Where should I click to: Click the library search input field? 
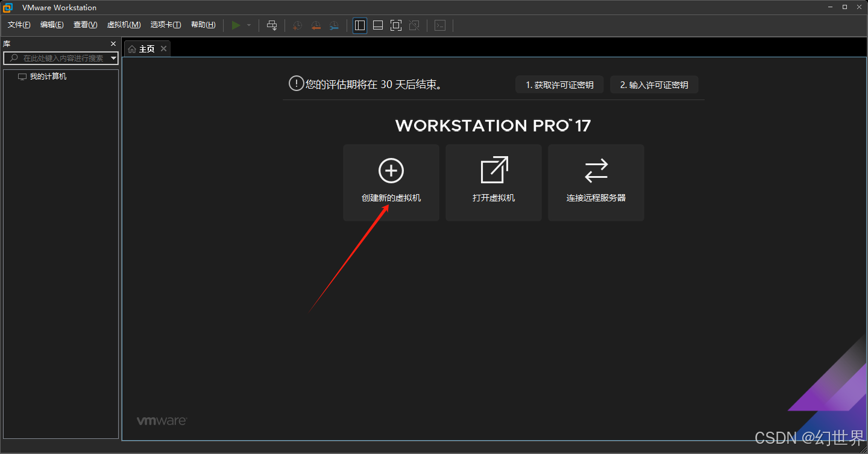[x=60, y=58]
